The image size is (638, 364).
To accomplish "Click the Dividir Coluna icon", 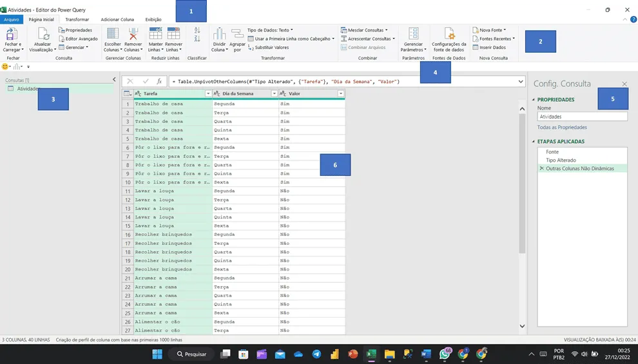I will 219,34.
